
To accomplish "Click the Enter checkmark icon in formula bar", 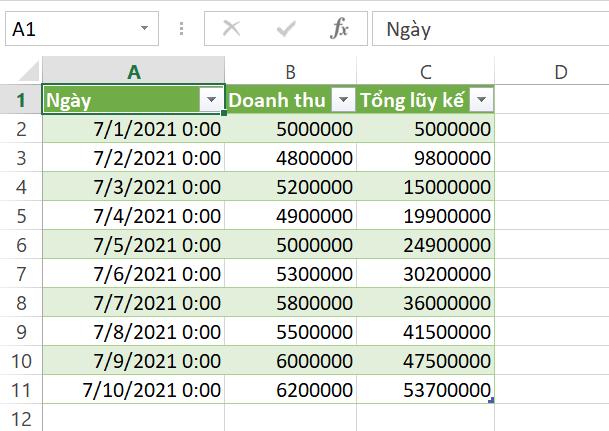I will tap(286, 29).
